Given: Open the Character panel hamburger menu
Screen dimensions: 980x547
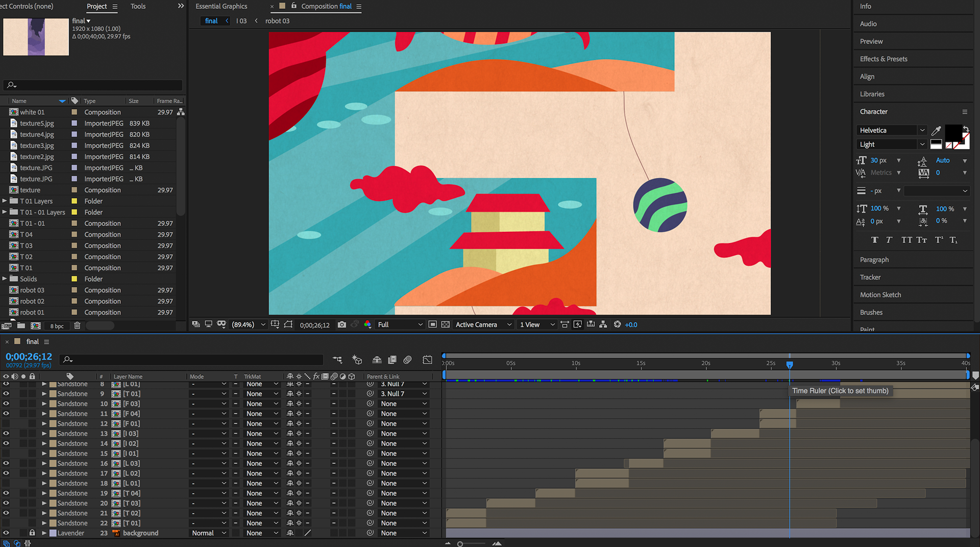Looking at the screenshot, I should coord(965,112).
